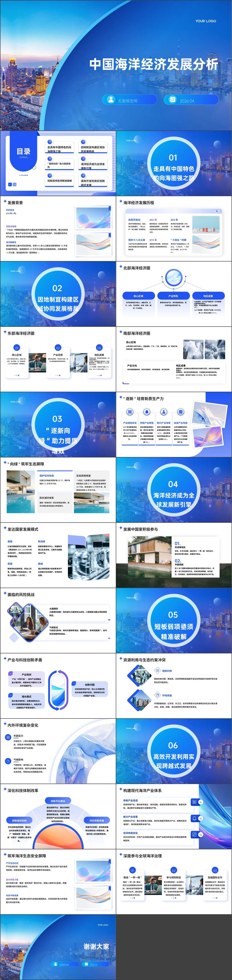Click the user avatar icon beside 红船视觉网

pyautogui.click(x=111, y=100)
